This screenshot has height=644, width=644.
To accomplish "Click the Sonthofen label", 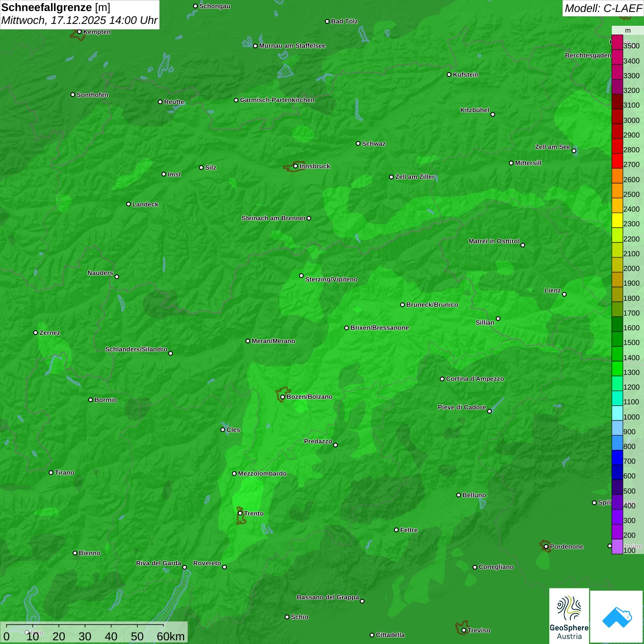I will tap(92, 95).
